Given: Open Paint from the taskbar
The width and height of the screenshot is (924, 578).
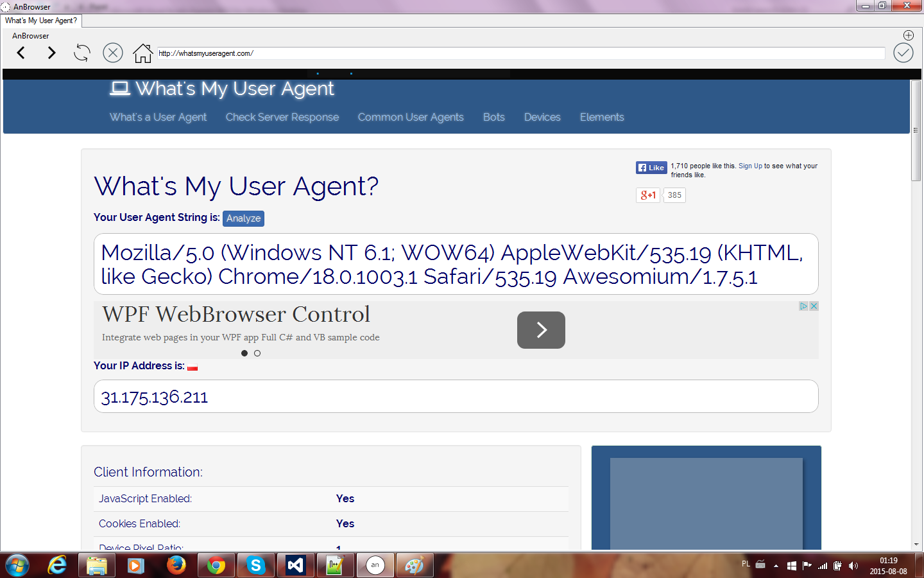Looking at the screenshot, I should (415, 565).
